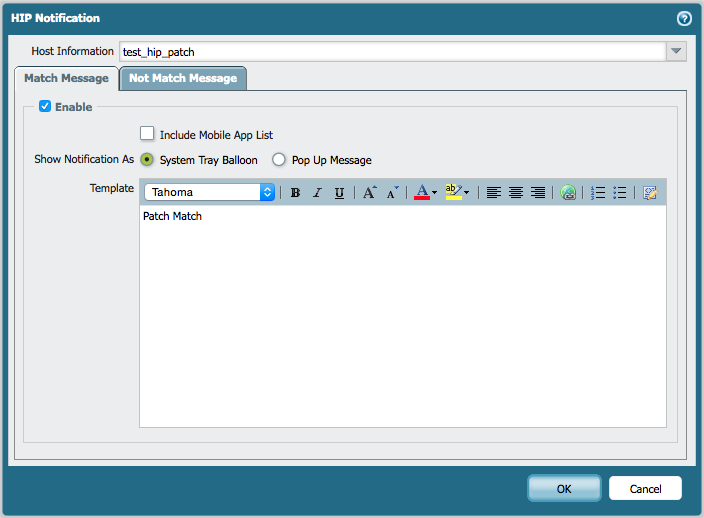The height and width of the screenshot is (518, 704).
Task: Decrease font size in template toolbar
Action: (x=392, y=193)
